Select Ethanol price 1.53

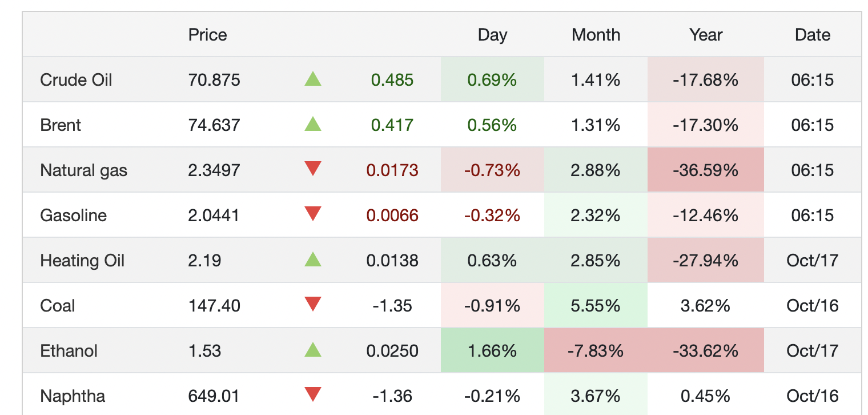(x=204, y=350)
